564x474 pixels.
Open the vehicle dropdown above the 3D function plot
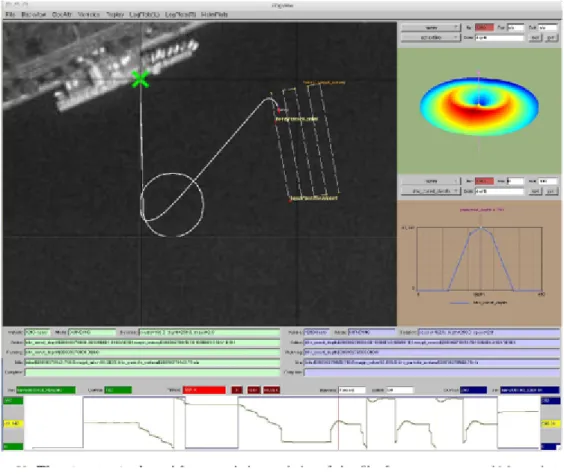point(431,28)
